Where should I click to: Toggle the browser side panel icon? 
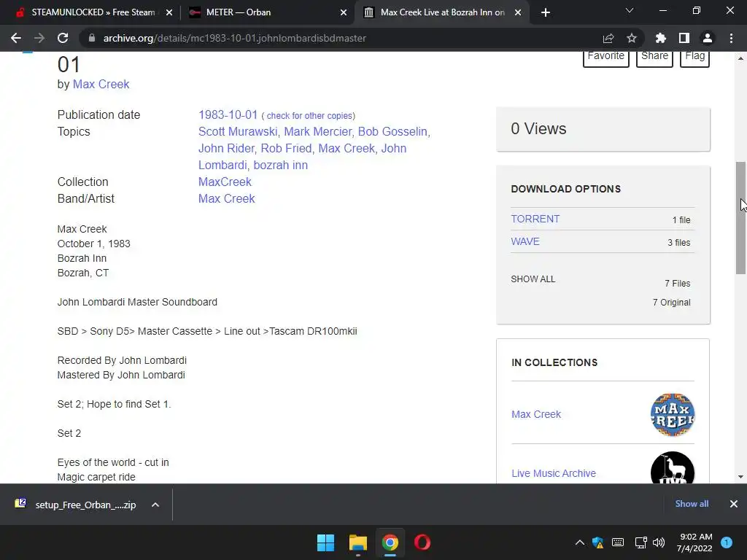click(x=684, y=38)
